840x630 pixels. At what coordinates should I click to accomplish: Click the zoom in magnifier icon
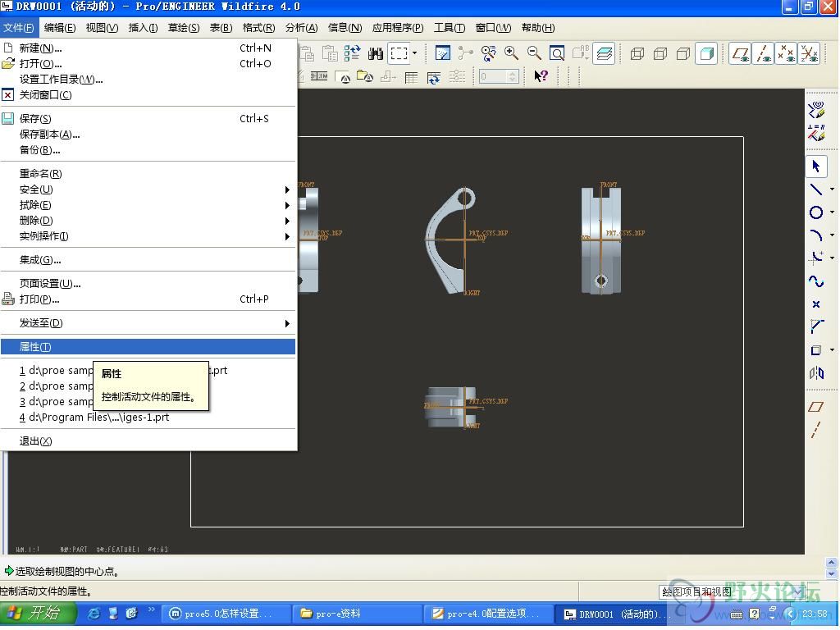(x=511, y=53)
